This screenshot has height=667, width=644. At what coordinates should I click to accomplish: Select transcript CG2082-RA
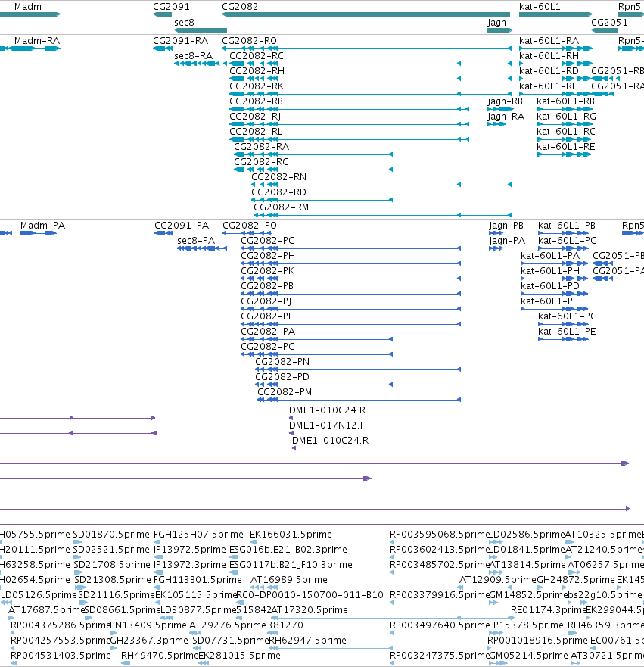[261, 147]
